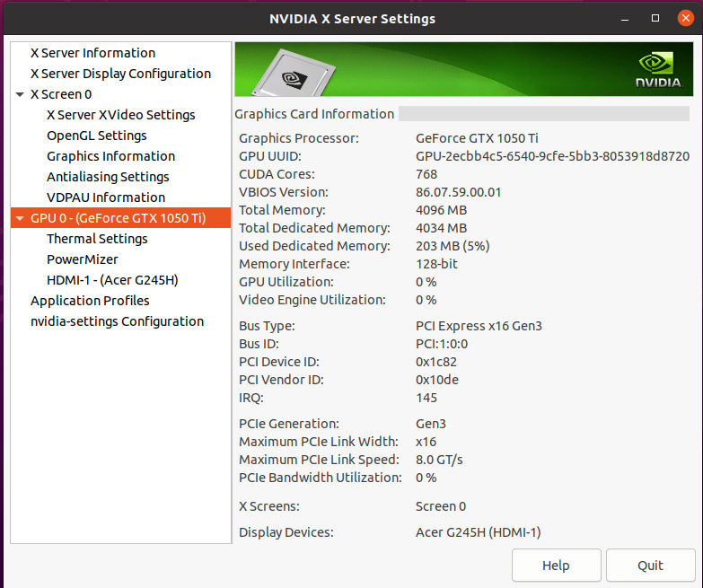This screenshot has height=588, width=703.
Task: Collapse the X Screen 0 tree arrow
Action: [20, 94]
